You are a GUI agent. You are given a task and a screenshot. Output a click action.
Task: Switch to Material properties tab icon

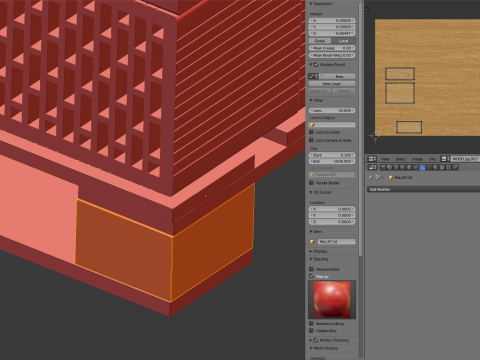click(x=435, y=167)
